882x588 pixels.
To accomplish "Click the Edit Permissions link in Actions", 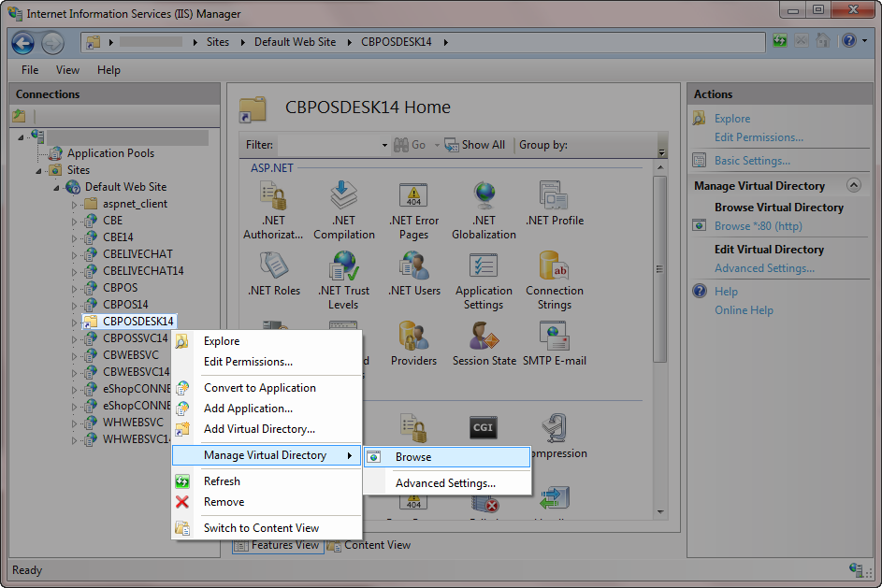I will click(x=759, y=137).
